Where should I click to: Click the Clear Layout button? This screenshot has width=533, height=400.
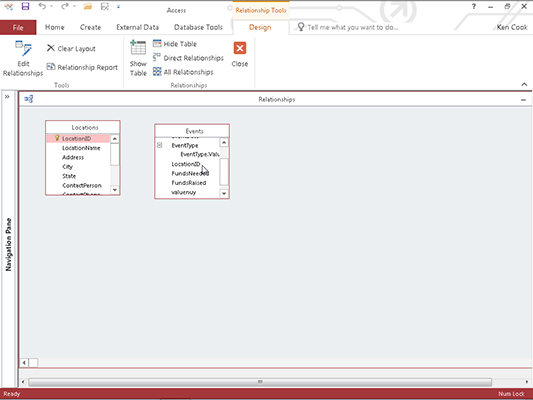[71, 49]
